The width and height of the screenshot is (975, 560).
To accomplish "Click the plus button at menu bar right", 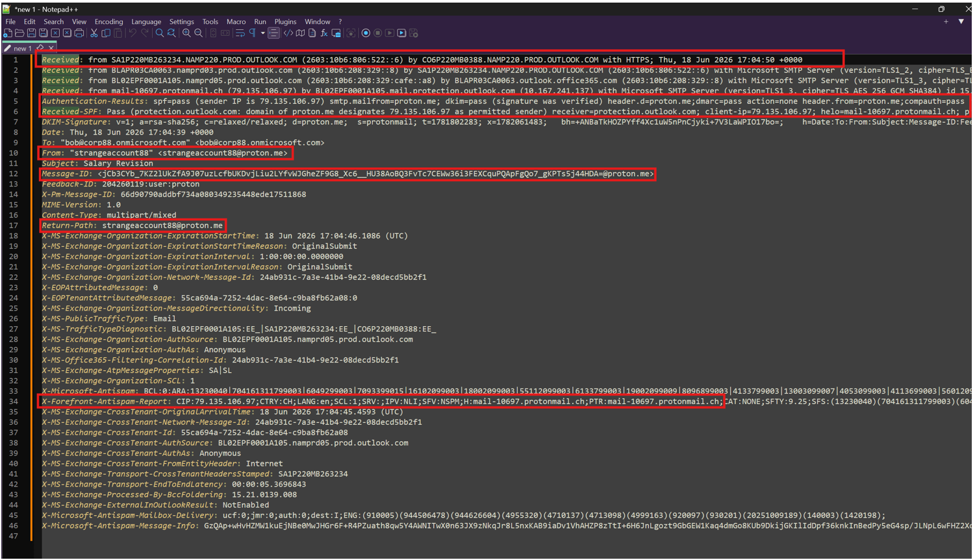I will click(x=946, y=21).
